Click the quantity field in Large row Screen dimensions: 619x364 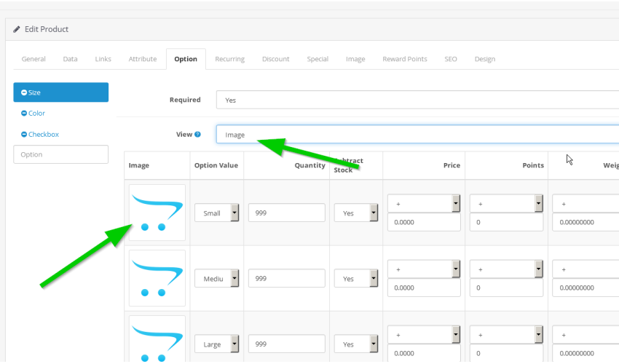287,344
